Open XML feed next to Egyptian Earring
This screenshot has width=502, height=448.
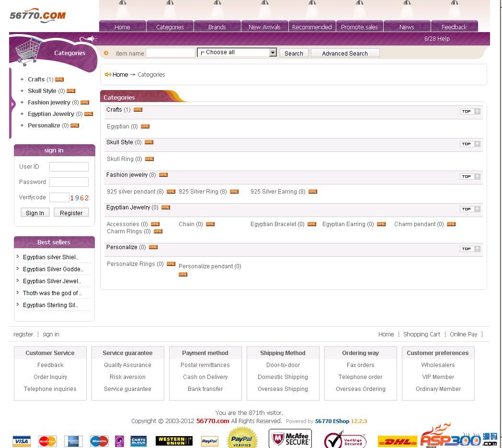(x=381, y=224)
